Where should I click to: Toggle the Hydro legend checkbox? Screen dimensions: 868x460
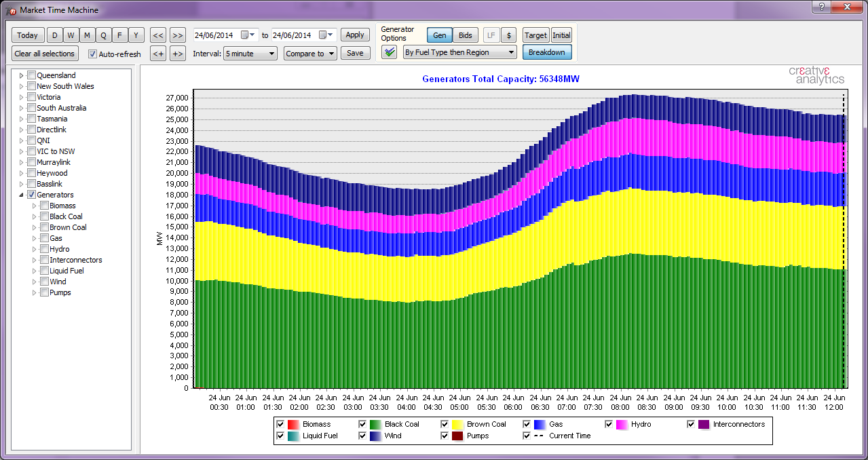click(x=609, y=424)
